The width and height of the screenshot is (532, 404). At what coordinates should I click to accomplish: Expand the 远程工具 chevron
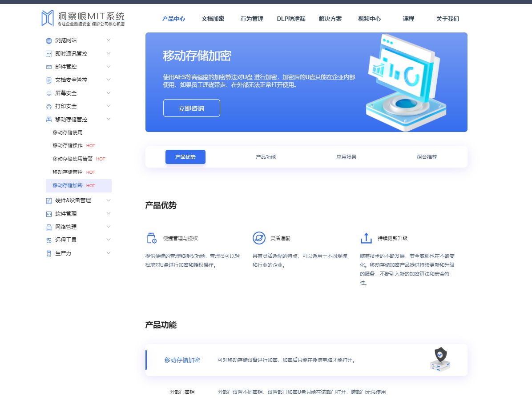pyautogui.click(x=109, y=239)
